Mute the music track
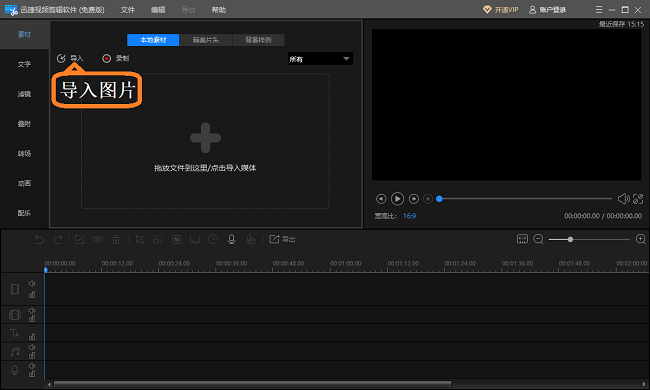Screen dimensions: 650x390 click(x=32, y=347)
